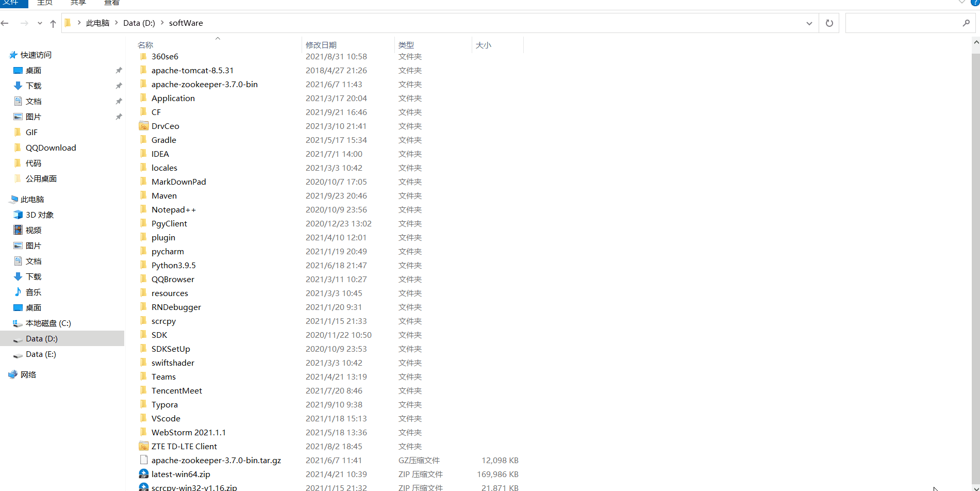980x491 pixels.
Task: Select the apache-tomcat-8.5.31 folder
Action: [x=192, y=71]
